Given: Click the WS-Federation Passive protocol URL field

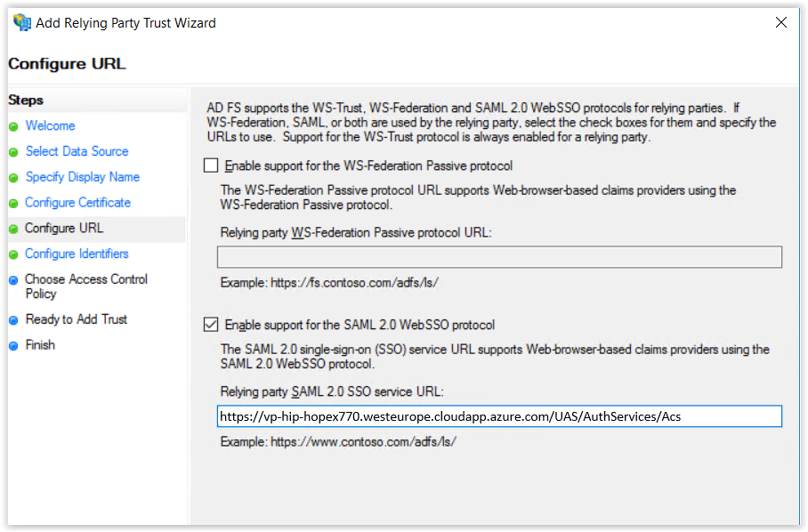Looking at the screenshot, I should pyautogui.click(x=499, y=257).
